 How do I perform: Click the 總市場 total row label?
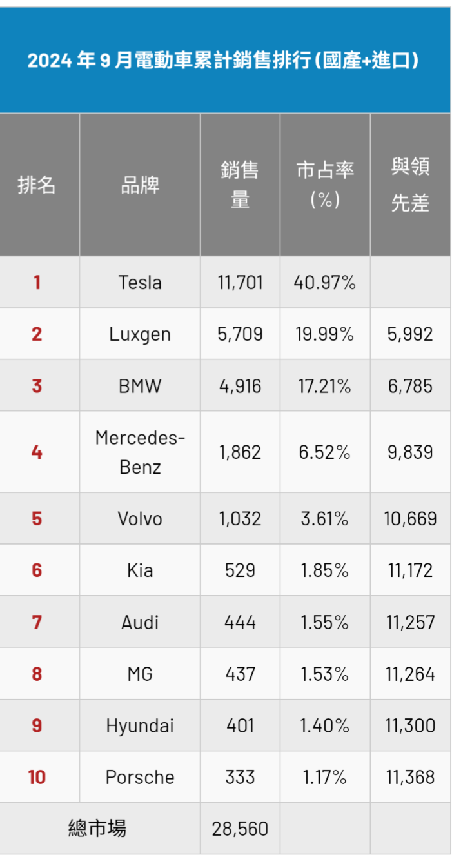tap(97, 828)
